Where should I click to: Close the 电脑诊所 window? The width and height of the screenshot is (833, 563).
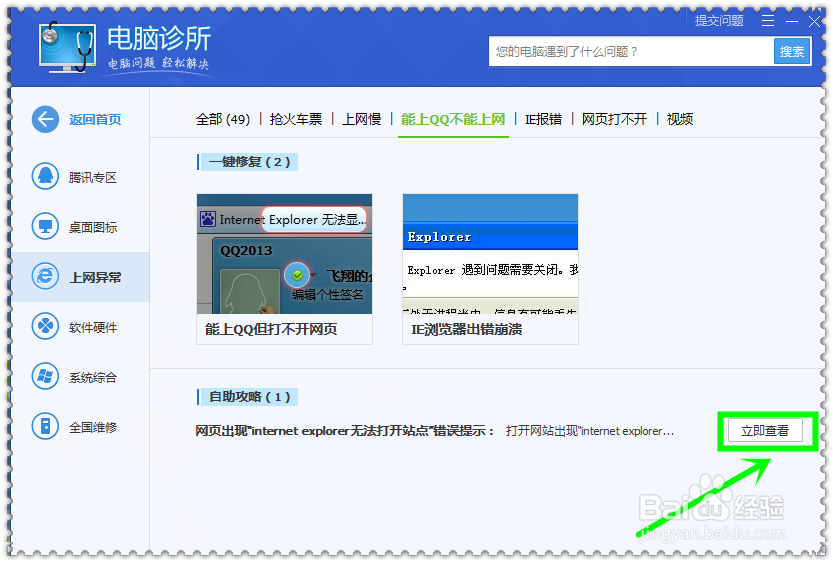pyautogui.click(x=814, y=21)
